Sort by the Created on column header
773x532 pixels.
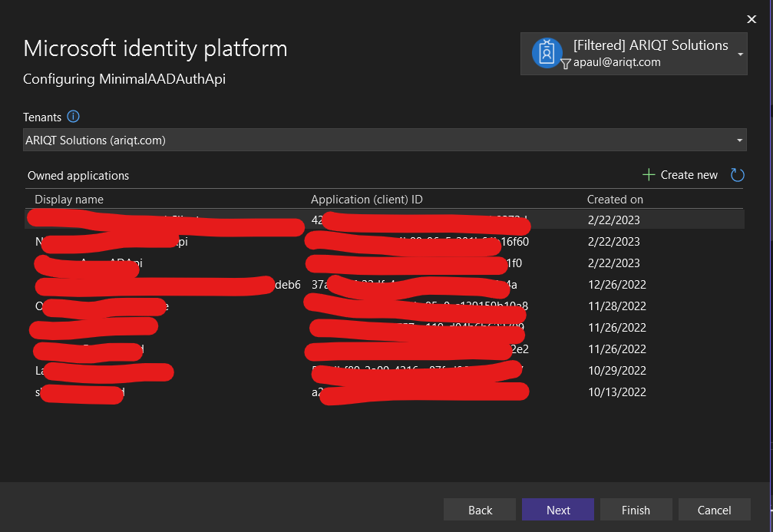(x=615, y=200)
